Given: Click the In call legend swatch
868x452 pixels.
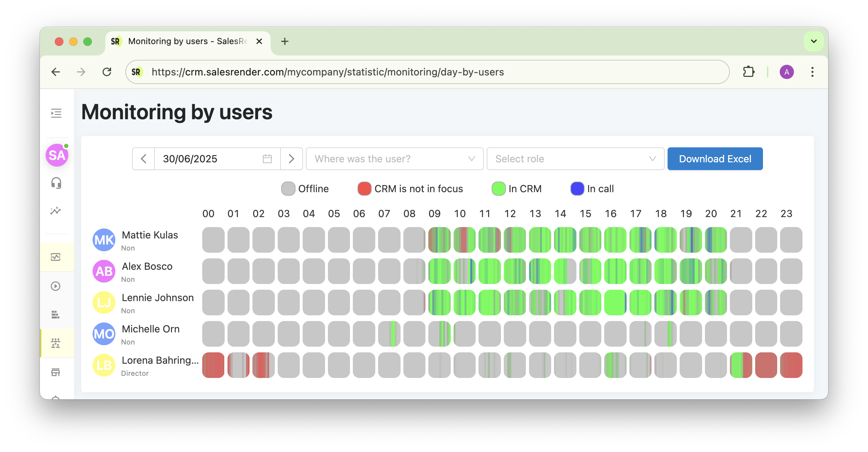Looking at the screenshot, I should coord(577,189).
